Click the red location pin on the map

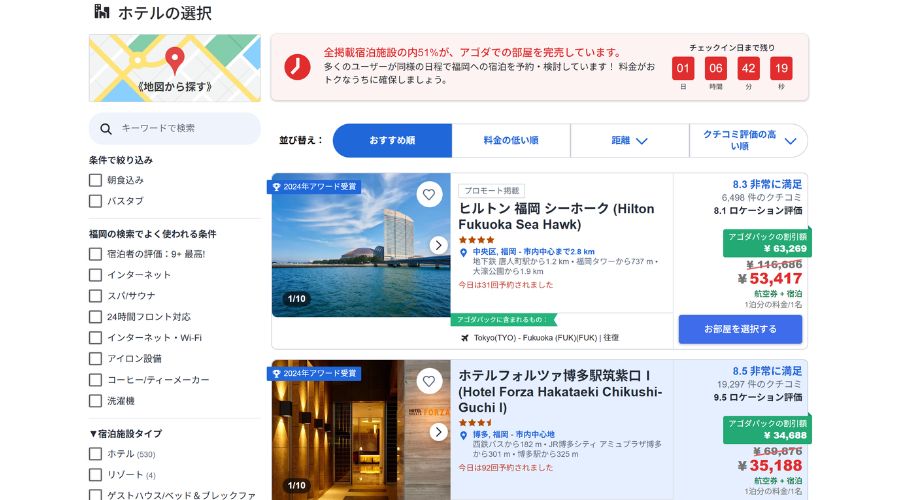click(x=175, y=60)
